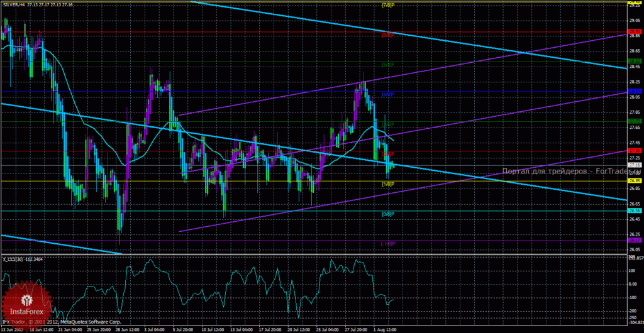Image resolution: width=644 pixels, height=333 pixels.
Task: Click the ForTrader.ru portal watermark
Action: 571,172
